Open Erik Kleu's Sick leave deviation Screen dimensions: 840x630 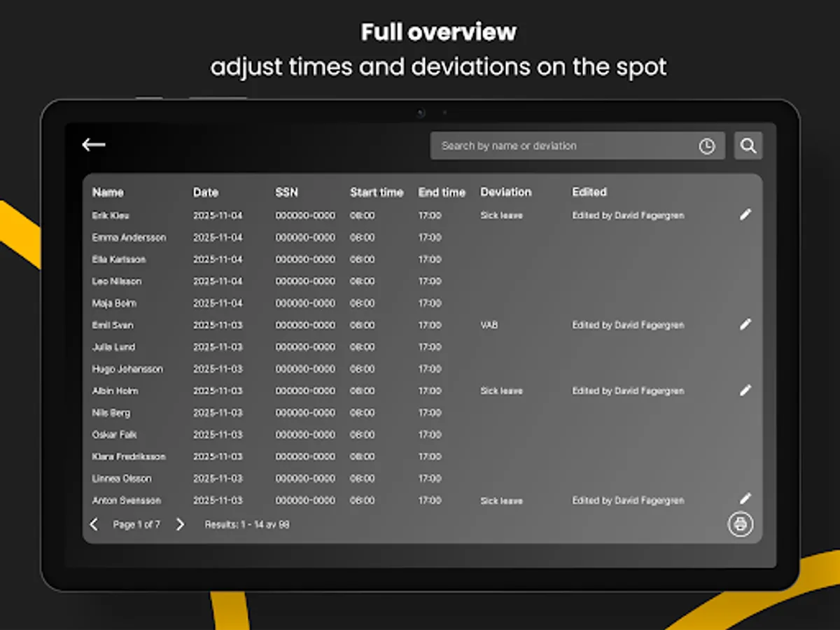502,215
